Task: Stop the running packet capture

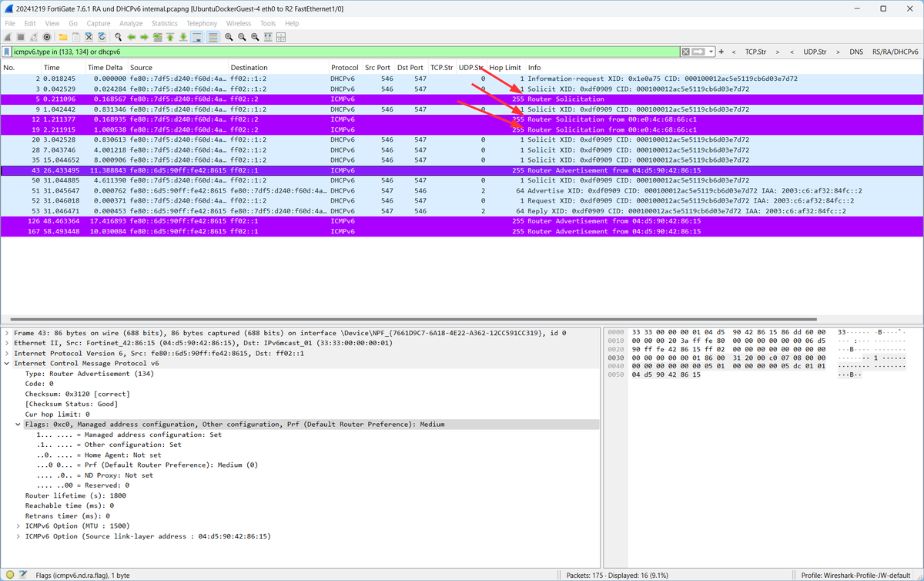Action: tap(22, 36)
